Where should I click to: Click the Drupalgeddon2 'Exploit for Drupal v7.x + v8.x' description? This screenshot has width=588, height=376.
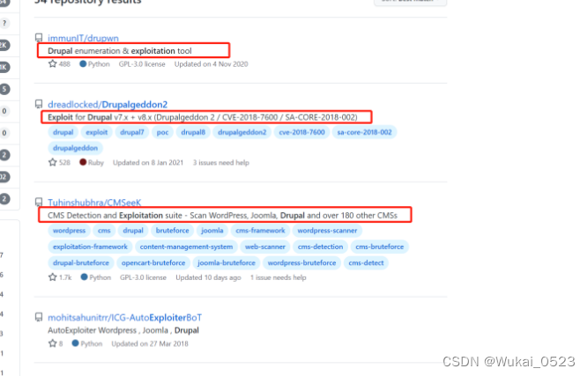point(203,117)
